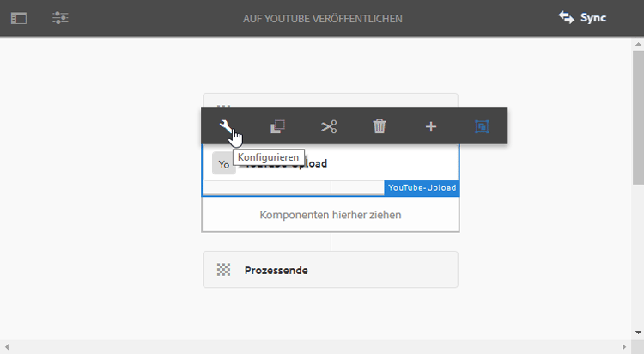This screenshot has width=644, height=354.
Task: Cut the step with scissors icon
Action: [x=329, y=126]
